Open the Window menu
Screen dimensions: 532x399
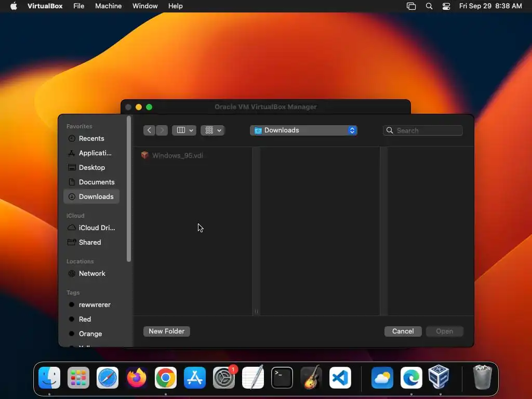pos(145,6)
